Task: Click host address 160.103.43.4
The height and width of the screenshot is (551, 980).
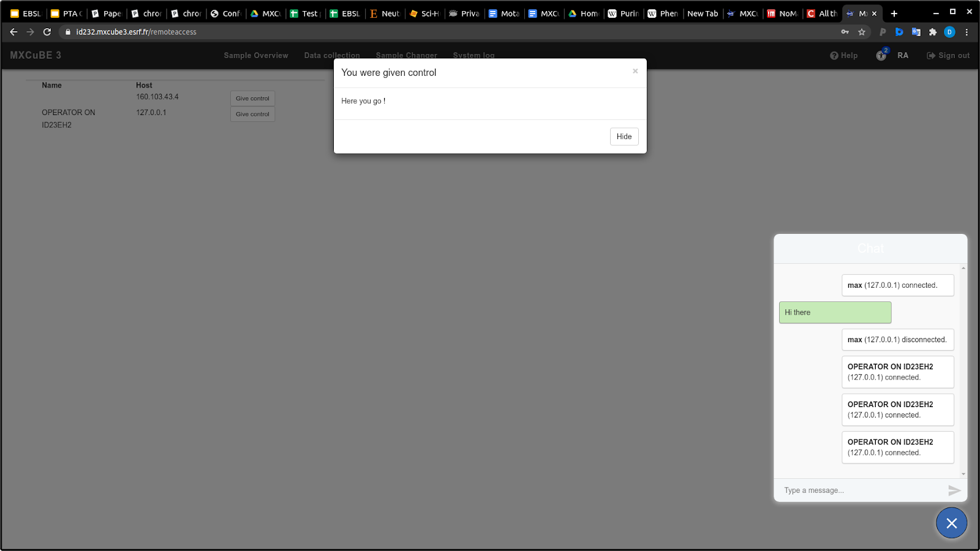Action: pyautogui.click(x=157, y=97)
